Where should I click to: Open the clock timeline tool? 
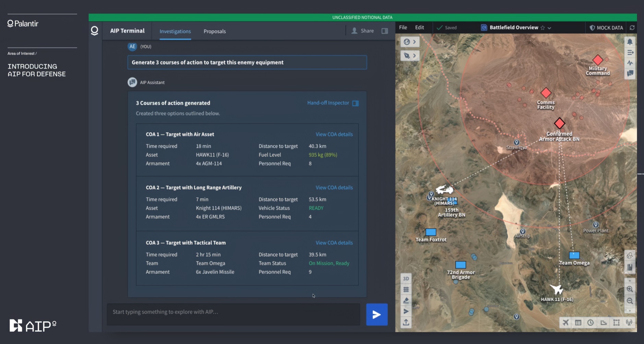tap(591, 322)
